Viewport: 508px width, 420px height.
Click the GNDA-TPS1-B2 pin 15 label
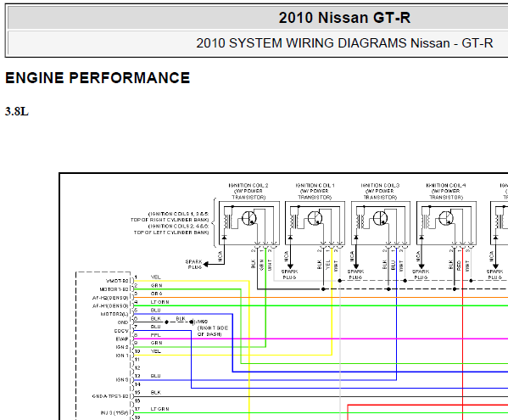coord(110,396)
